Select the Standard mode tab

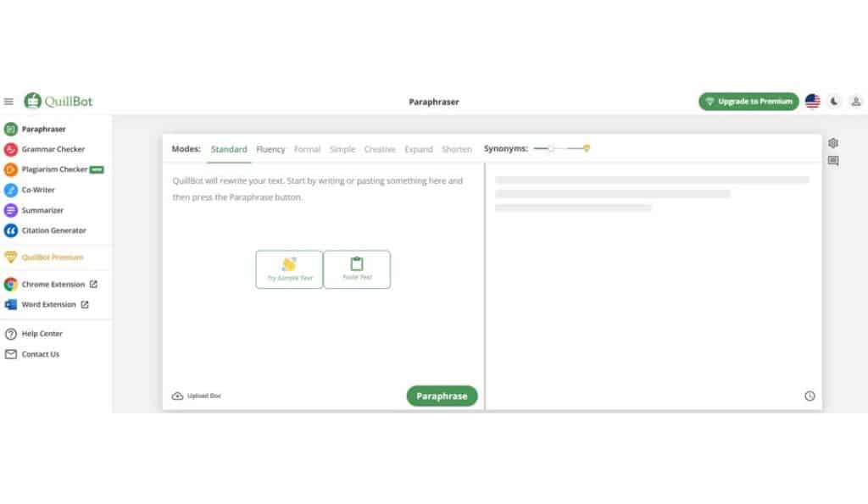229,149
